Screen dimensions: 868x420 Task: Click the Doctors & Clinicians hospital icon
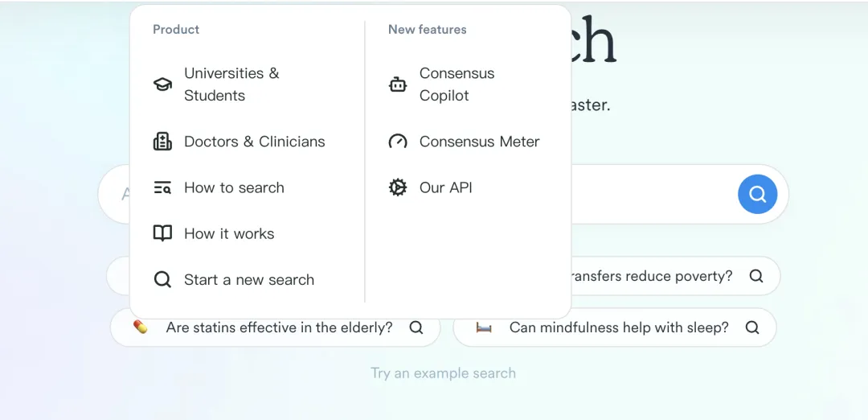tap(162, 142)
